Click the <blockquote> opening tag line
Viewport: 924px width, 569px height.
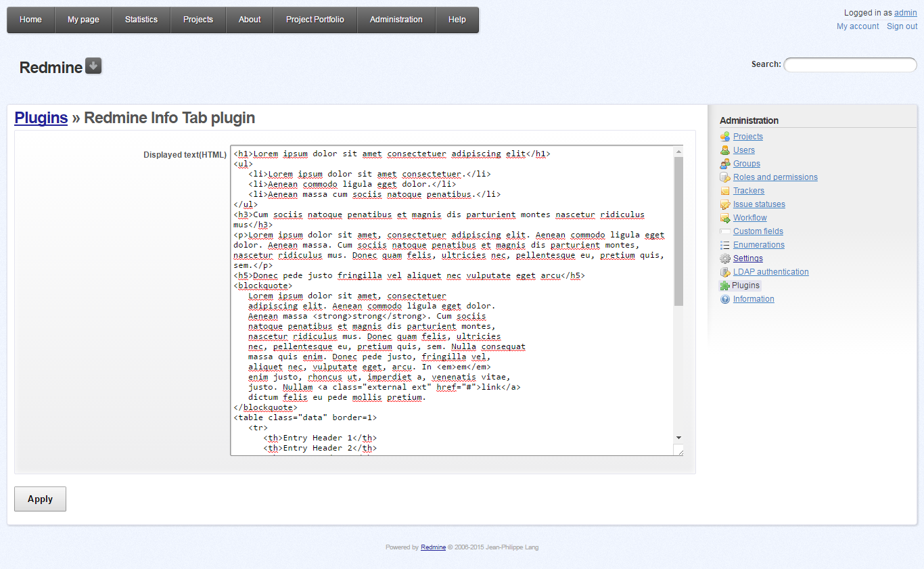(x=263, y=286)
